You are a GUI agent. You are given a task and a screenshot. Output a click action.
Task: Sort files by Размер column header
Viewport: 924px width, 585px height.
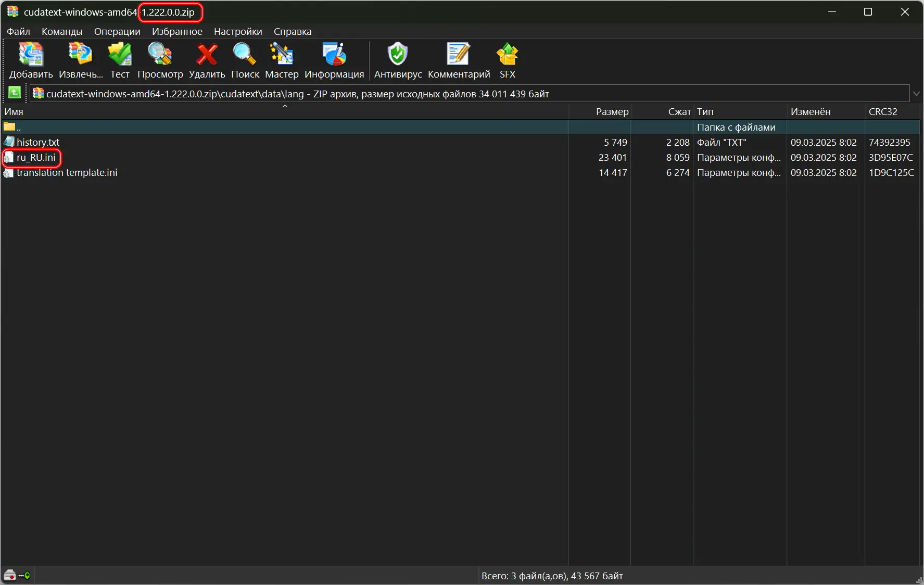[600, 111]
